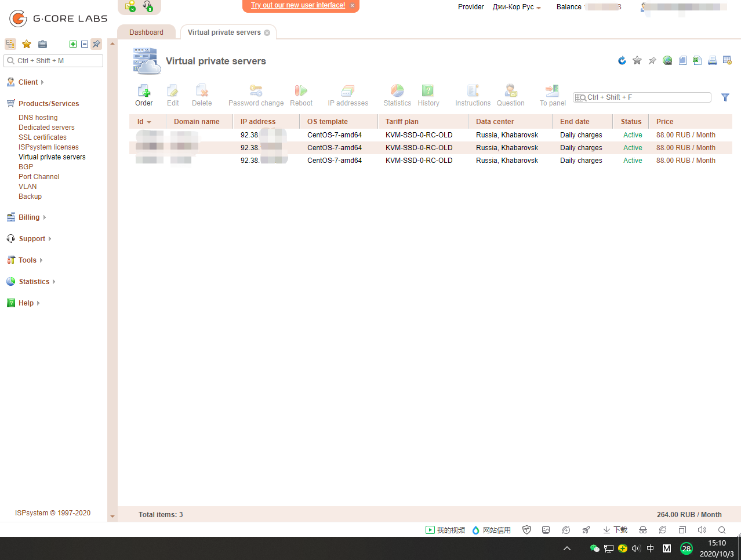Image resolution: width=741 pixels, height=560 pixels.
Task: Show menu tree view icon in sidebar
Action: 10,44
